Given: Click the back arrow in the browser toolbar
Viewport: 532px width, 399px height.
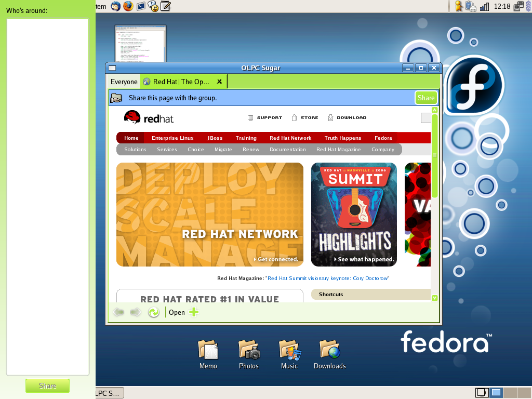Looking at the screenshot, I should click(118, 312).
